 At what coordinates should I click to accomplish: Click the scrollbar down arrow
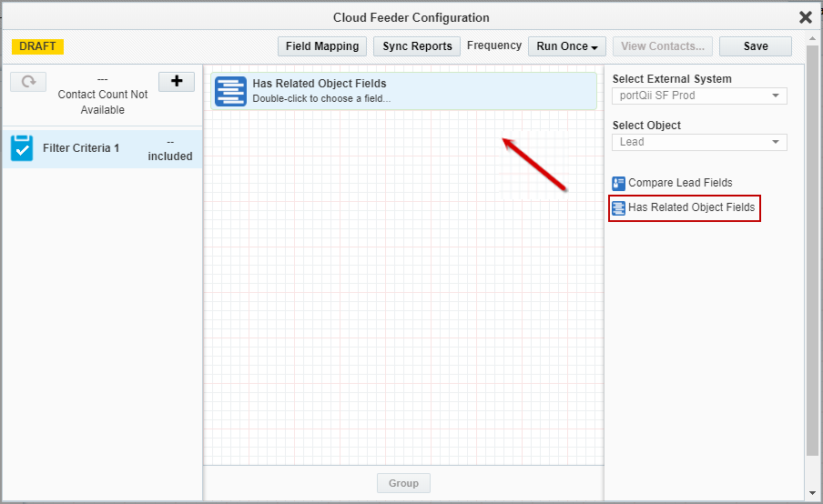pos(812,493)
